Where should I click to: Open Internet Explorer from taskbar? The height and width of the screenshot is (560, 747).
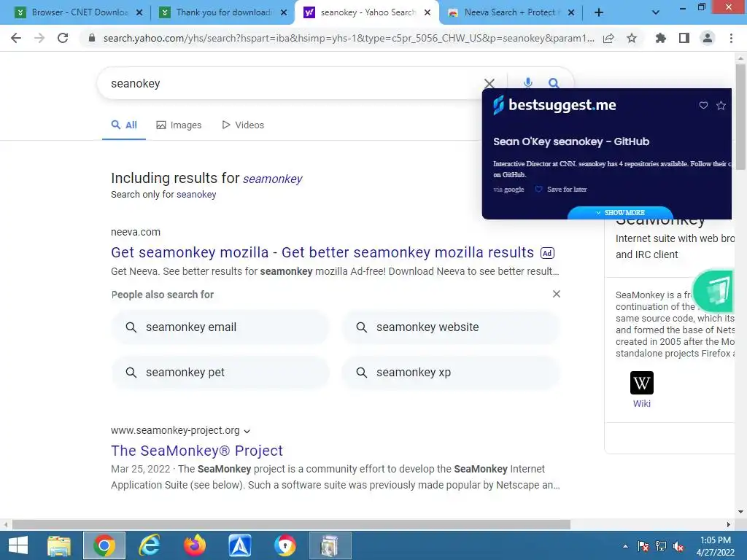pyautogui.click(x=149, y=545)
